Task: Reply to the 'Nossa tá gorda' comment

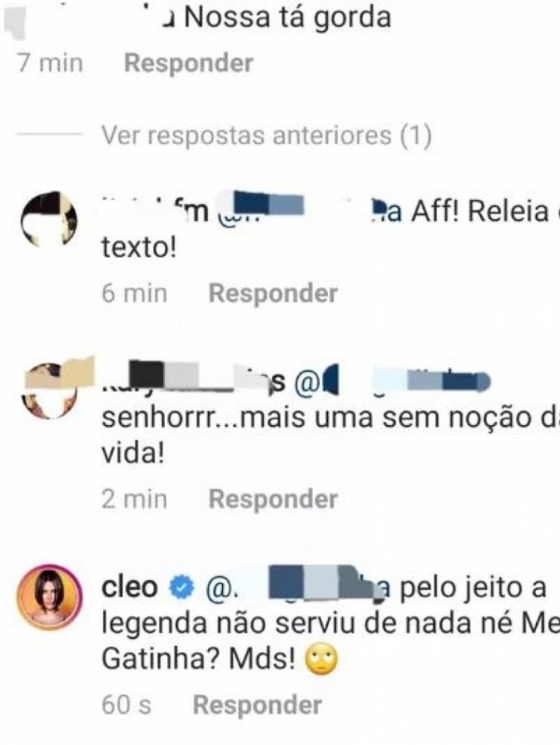Action: (x=189, y=62)
